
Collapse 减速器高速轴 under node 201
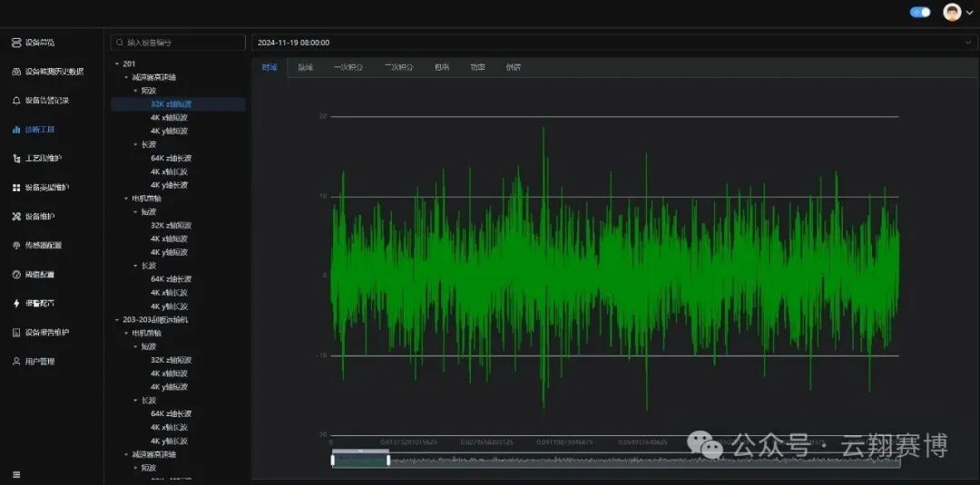(127, 77)
